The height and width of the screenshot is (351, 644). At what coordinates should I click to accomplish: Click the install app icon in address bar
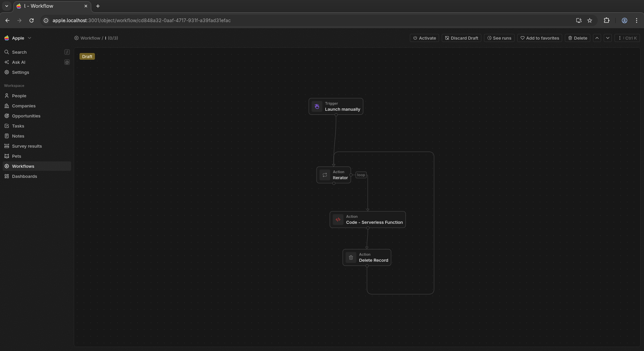point(579,20)
